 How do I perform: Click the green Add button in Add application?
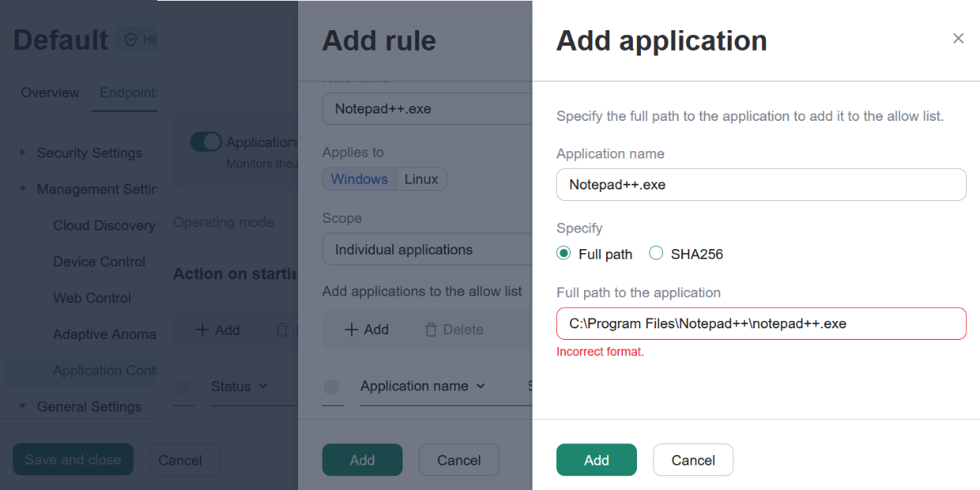tap(596, 460)
